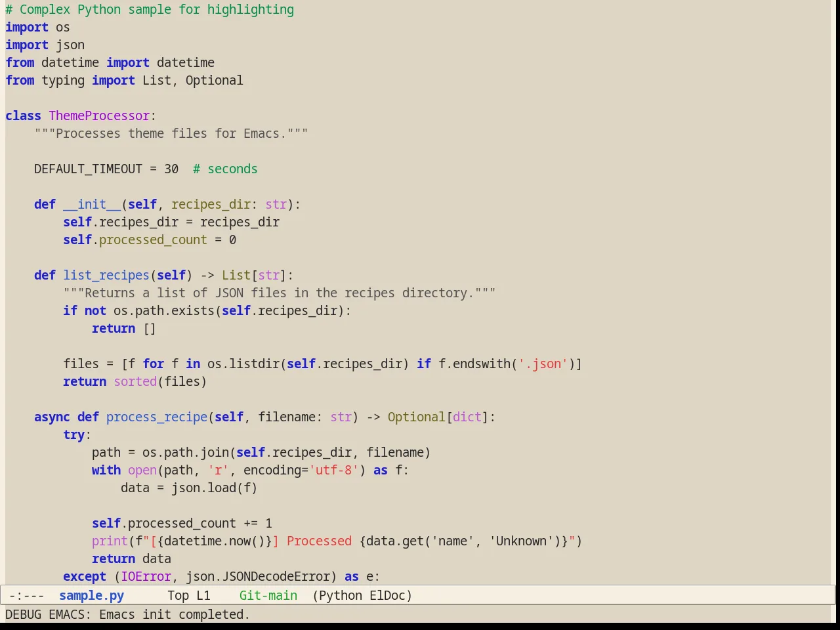Viewport: 840px width, 630px height.
Task: Place cursor on the 'Complex Python sample' comment line
Action: tap(150, 9)
